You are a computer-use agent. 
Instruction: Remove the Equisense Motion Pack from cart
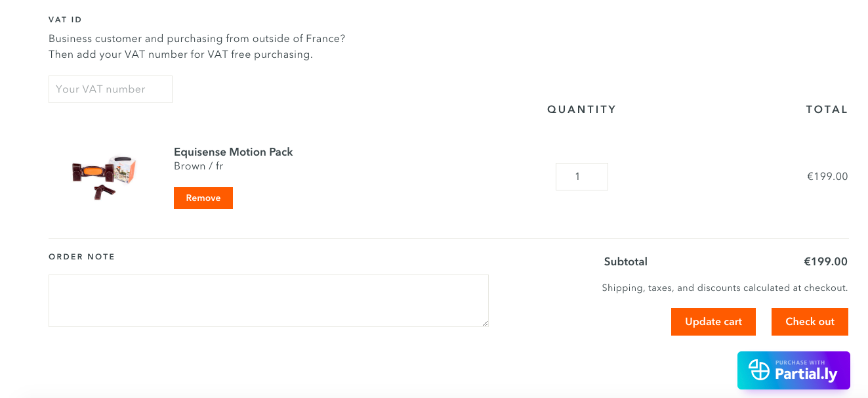203,198
